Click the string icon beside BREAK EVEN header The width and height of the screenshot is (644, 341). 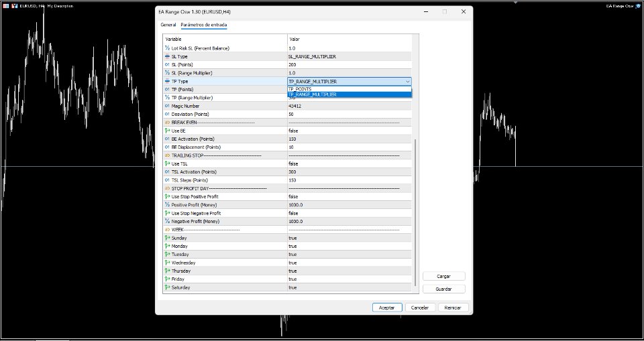click(167, 123)
